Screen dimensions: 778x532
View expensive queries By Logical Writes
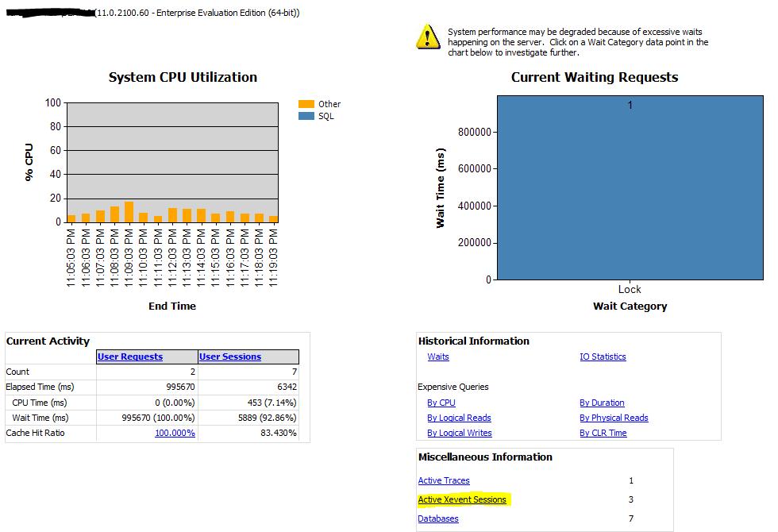pos(459,433)
